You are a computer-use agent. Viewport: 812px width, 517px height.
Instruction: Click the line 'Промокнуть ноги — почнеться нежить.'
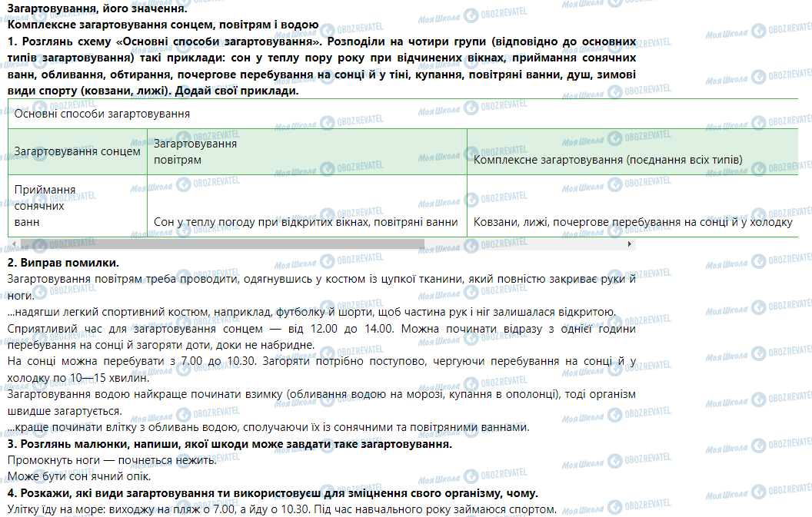click(112, 459)
